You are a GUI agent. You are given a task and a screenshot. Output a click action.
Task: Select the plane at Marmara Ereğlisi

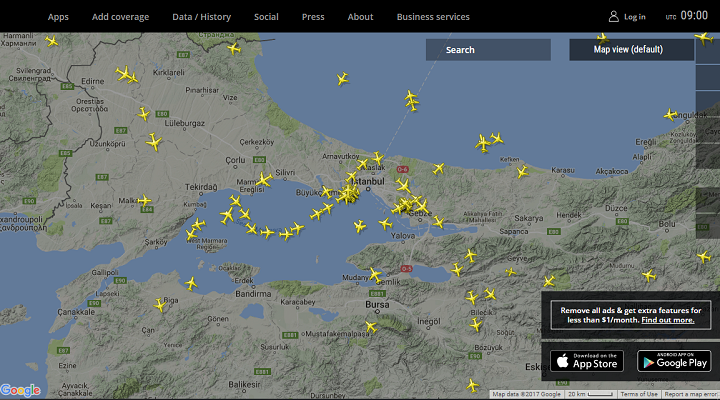coord(264,180)
